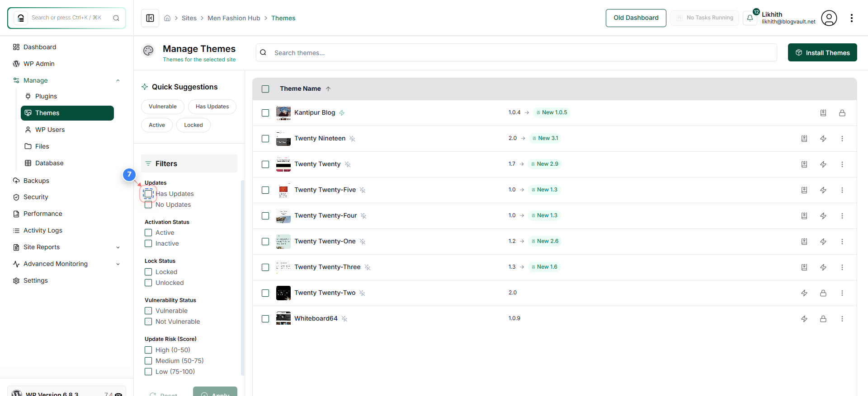Click the search magnifier in the global search
Image resolution: width=868 pixels, height=396 pixels.
pyautogui.click(x=116, y=18)
